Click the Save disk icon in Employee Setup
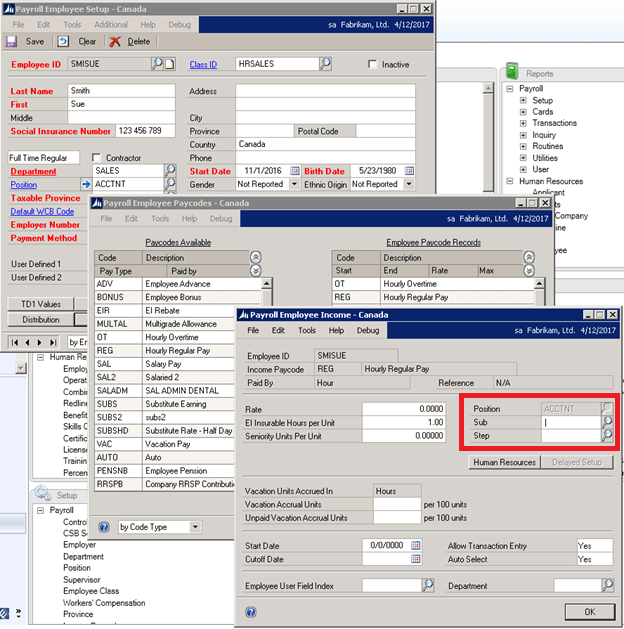 (11, 41)
